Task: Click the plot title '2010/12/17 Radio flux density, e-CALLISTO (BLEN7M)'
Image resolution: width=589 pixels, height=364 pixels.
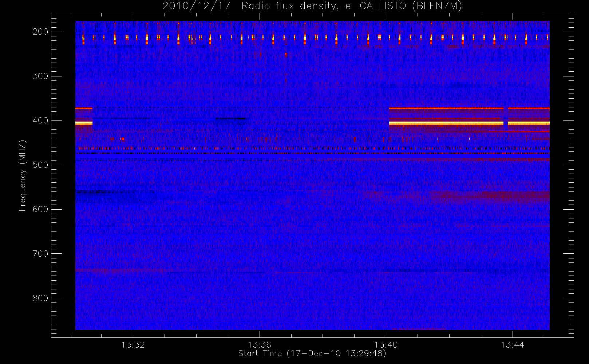Action: (312, 6)
